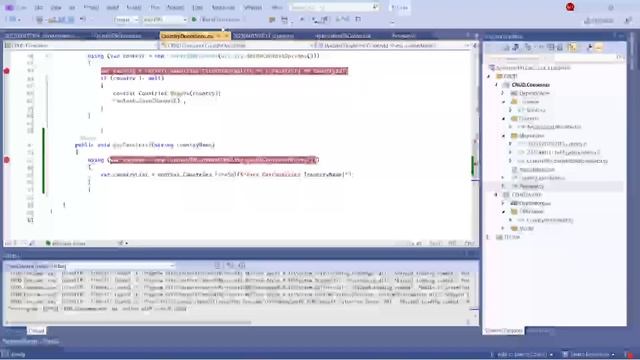Click the clear all output icon
This screenshot has width=640, height=360.
[217, 266]
